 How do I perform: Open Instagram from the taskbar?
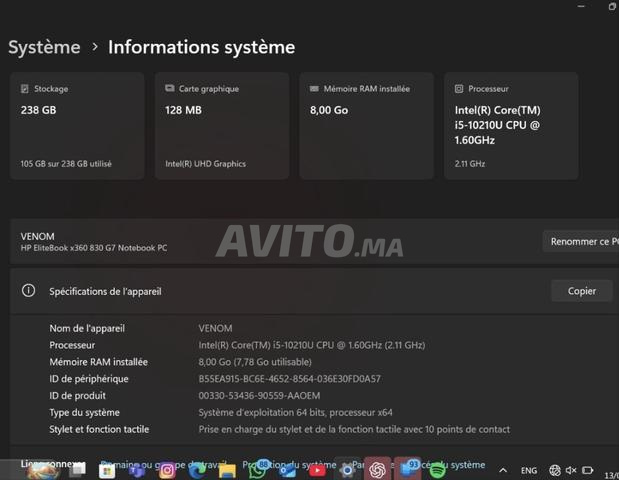tap(167, 471)
